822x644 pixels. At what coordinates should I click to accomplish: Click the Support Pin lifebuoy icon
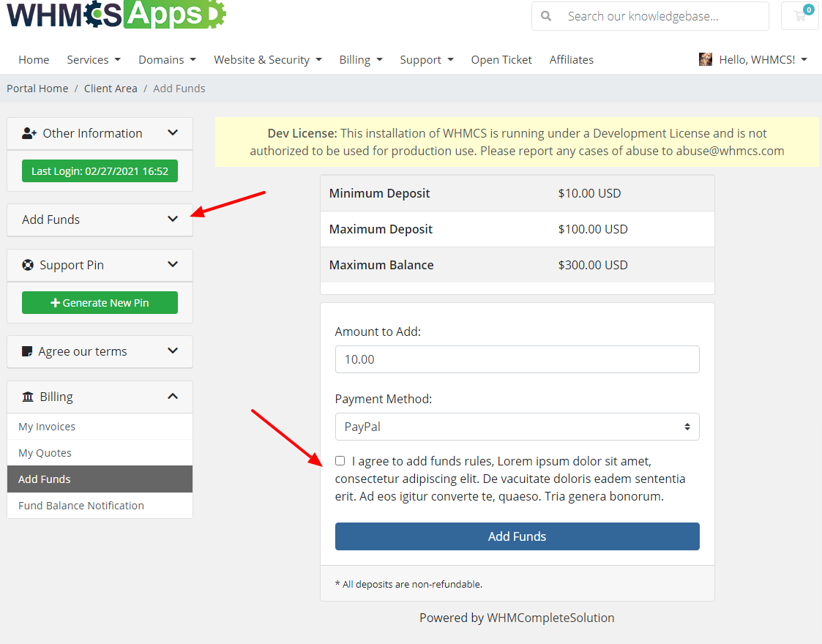[x=28, y=265]
